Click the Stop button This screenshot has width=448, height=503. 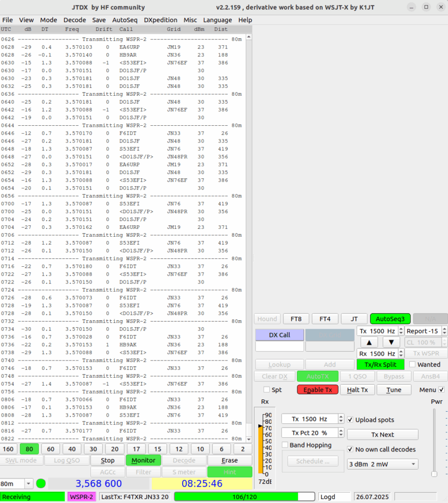tap(108, 460)
